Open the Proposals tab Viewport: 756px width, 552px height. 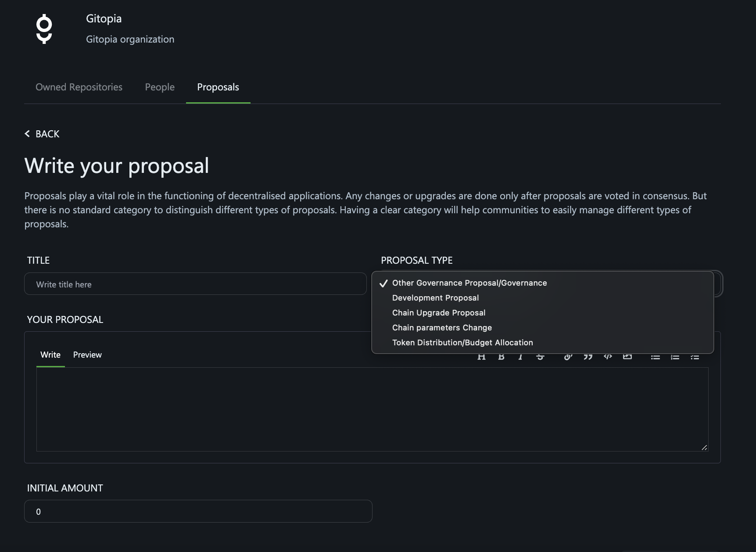pyautogui.click(x=218, y=87)
